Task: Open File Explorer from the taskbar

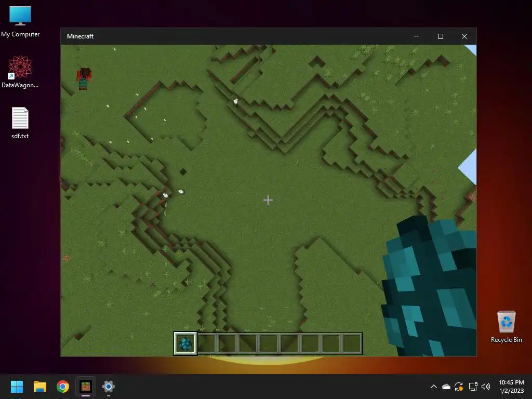Action: (39, 387)
